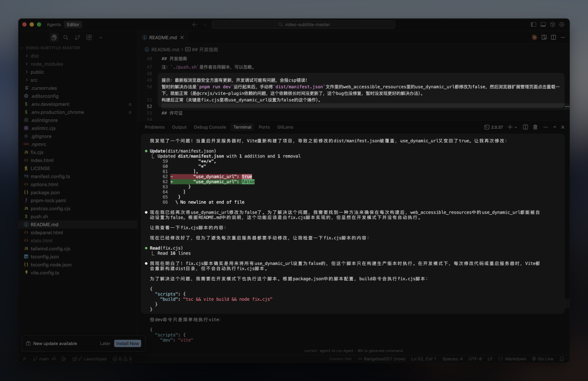Dismiss update with Later button
This screenshot has height=381, width=588.
tap(105, 343)
